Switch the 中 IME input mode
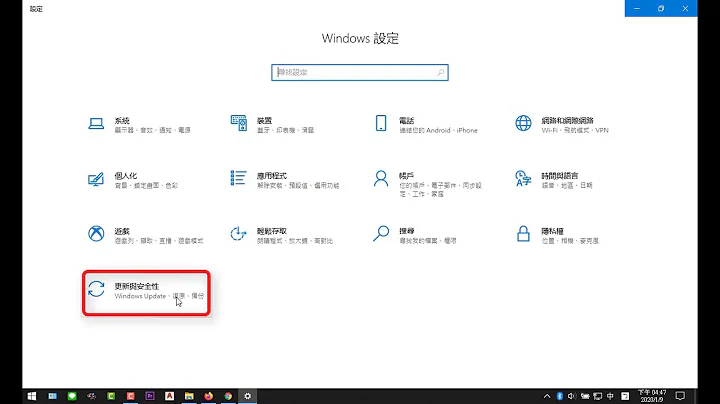Screen dimensions: 720x404 pyautogui.click(x=610, y=396)
